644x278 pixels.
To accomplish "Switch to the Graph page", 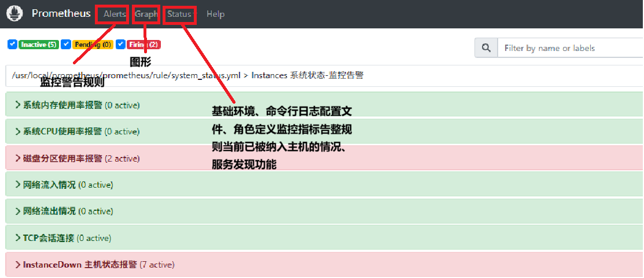I will pyautogui.click(x=146, y=14).
